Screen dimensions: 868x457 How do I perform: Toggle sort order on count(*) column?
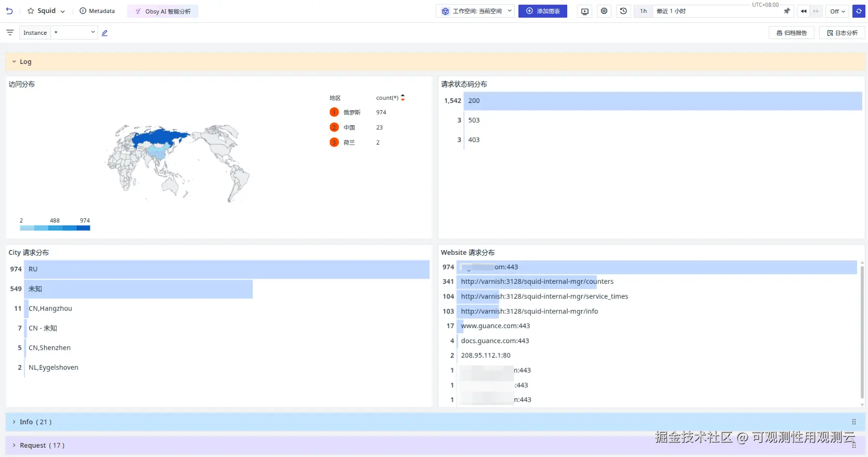(403, 98)
